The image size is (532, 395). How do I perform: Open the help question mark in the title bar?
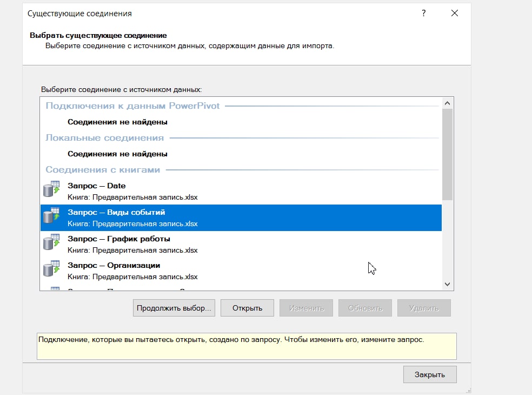click(423, 13)
